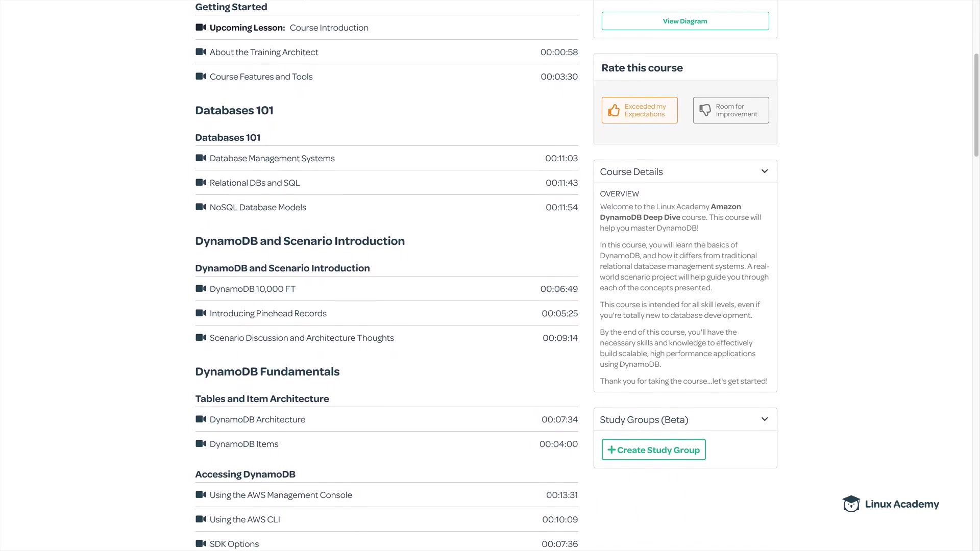The image size is (980, 551).
Task: Rate course as Exceeded my Expectations
Action: click(640, 110)
